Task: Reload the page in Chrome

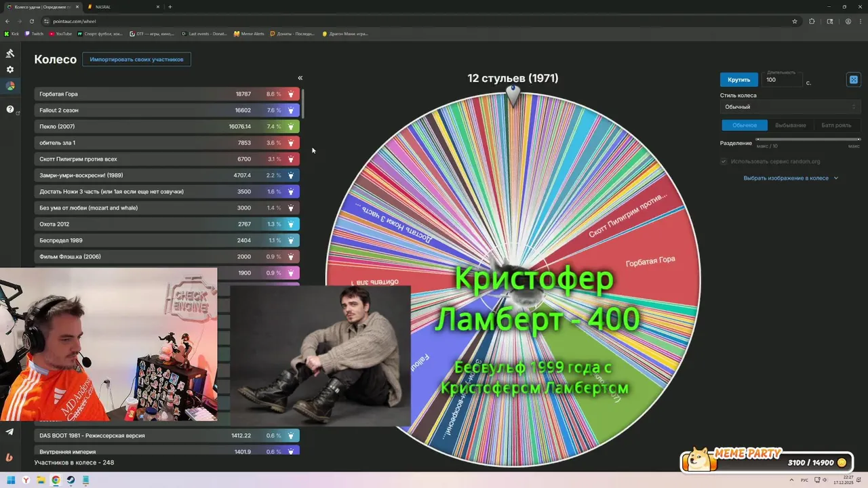Action: pyautogui.click(x=31, y=21)
